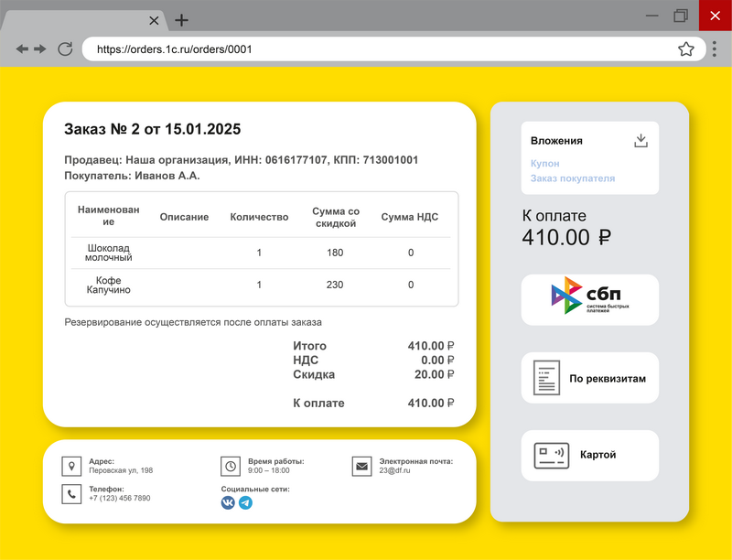Open the VK social network icon

[x=228, y=503]
